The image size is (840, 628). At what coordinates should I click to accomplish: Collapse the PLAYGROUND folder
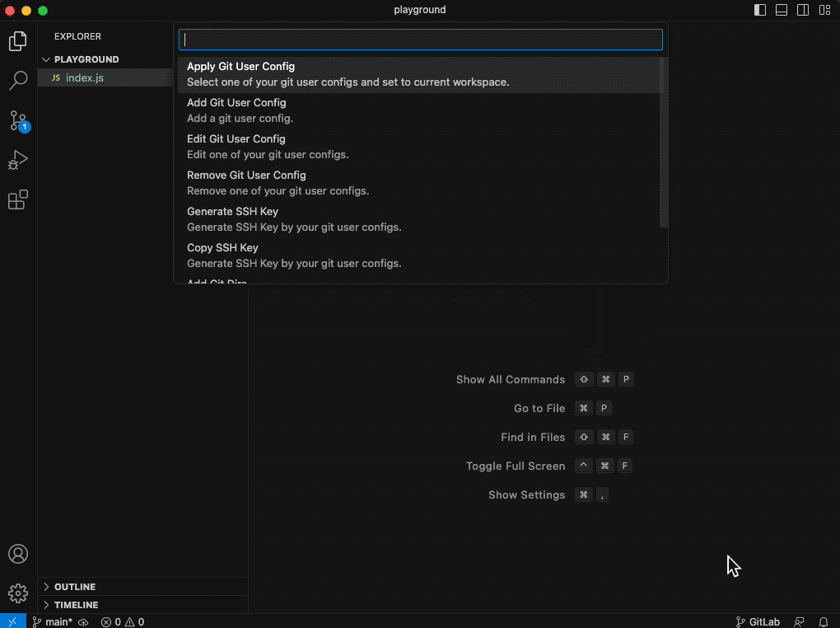coord(82,59)
